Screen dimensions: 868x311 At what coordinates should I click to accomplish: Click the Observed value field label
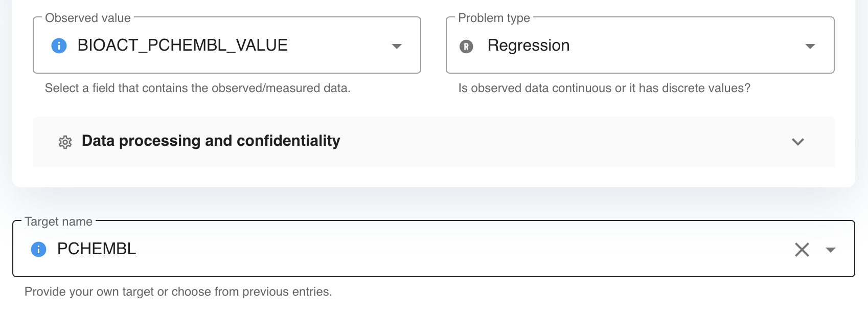[88, 18]
